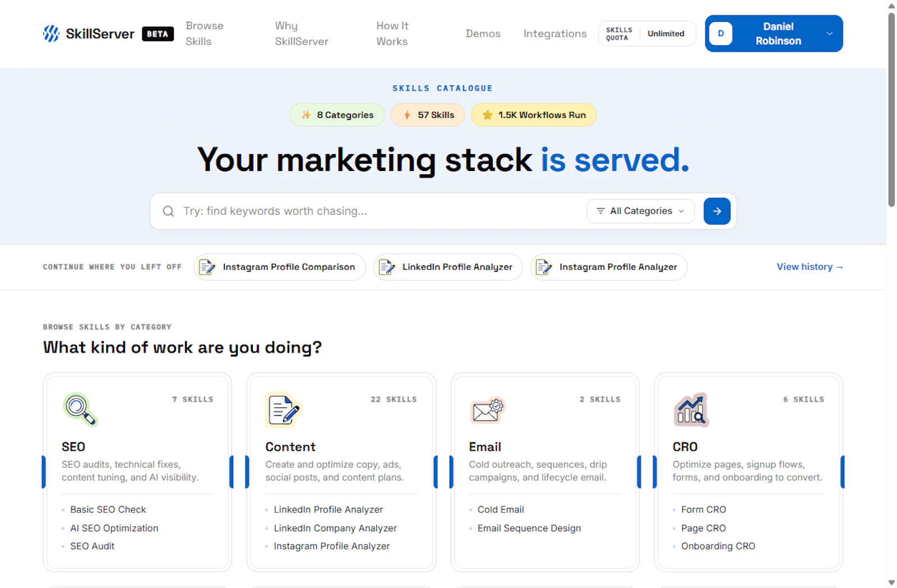Open AI SEO Optimization skill
This screenshot has height=588, width=897.
[x=114, y=528]
